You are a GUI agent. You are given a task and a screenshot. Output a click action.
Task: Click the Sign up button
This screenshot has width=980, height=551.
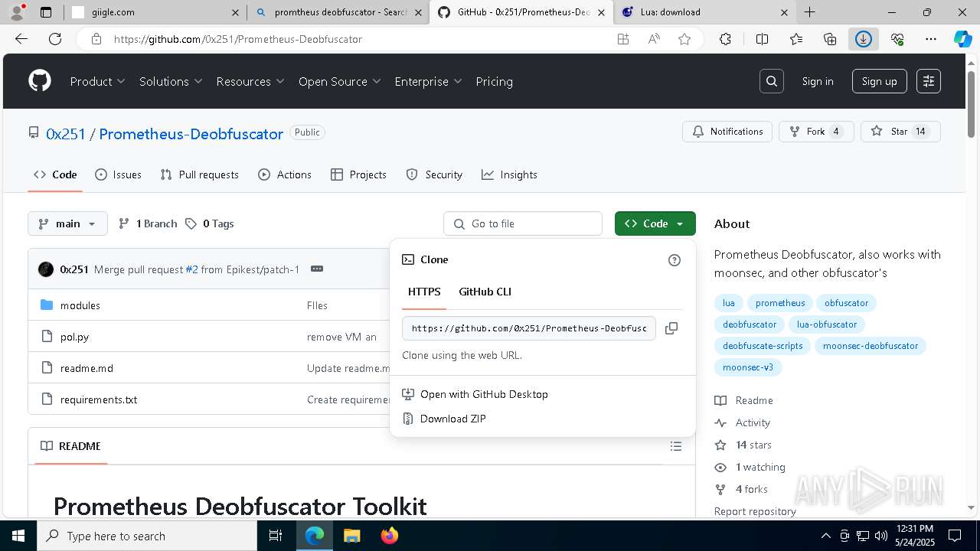coord(879,81)
